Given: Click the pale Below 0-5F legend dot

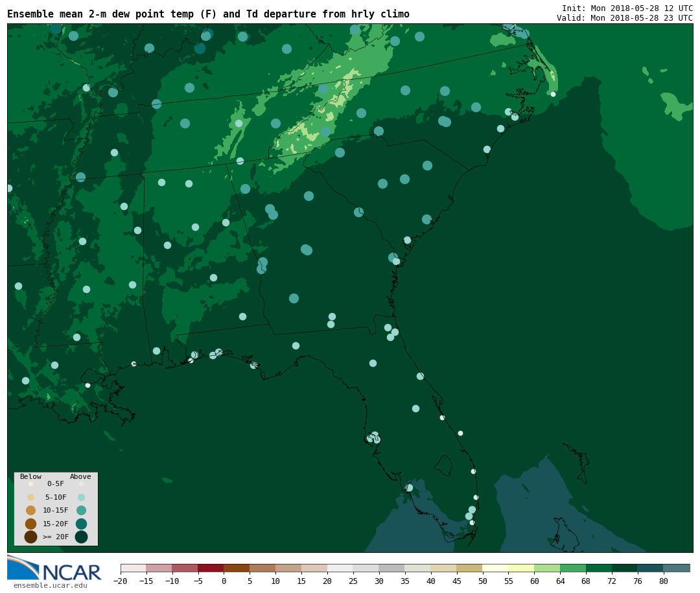Looking at the screenshot, I should [31, 483].
